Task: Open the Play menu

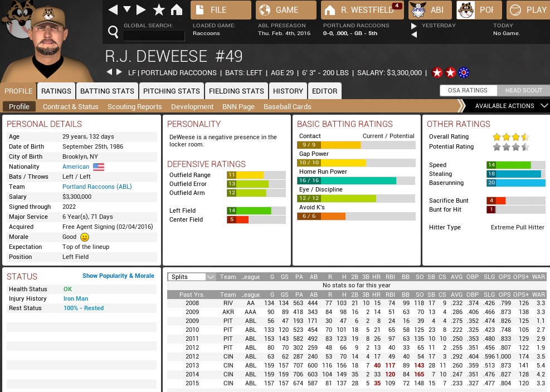Action: click(x=528, y=10)
